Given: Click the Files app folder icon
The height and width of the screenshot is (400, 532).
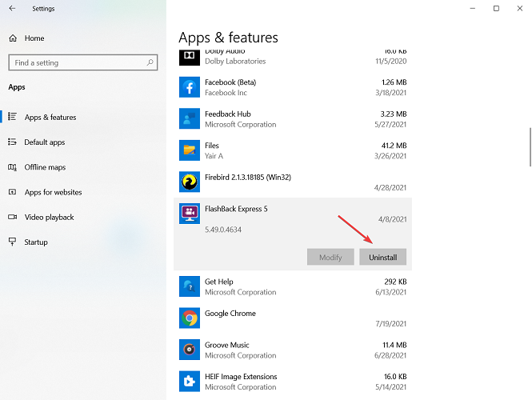Looking at the screenshot, I should pyautogui.click(x=190, y=150).
